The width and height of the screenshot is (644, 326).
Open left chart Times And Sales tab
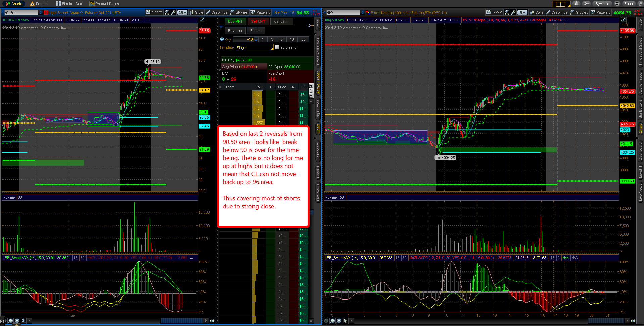318,52
